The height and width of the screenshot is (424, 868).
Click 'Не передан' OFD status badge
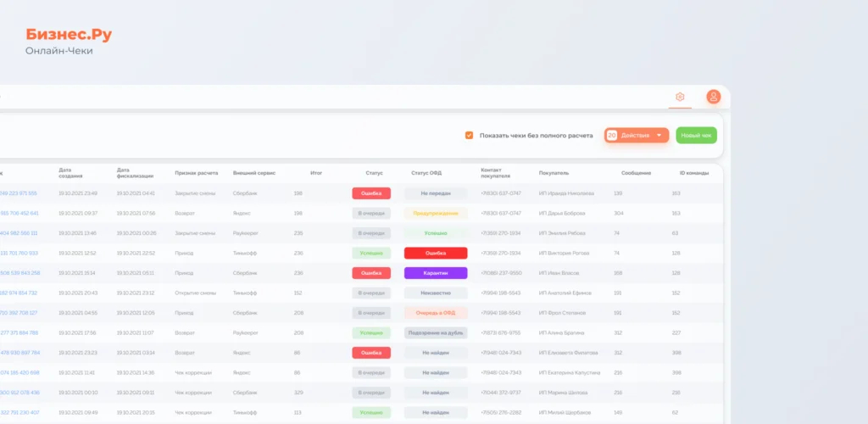click(436, 193)
